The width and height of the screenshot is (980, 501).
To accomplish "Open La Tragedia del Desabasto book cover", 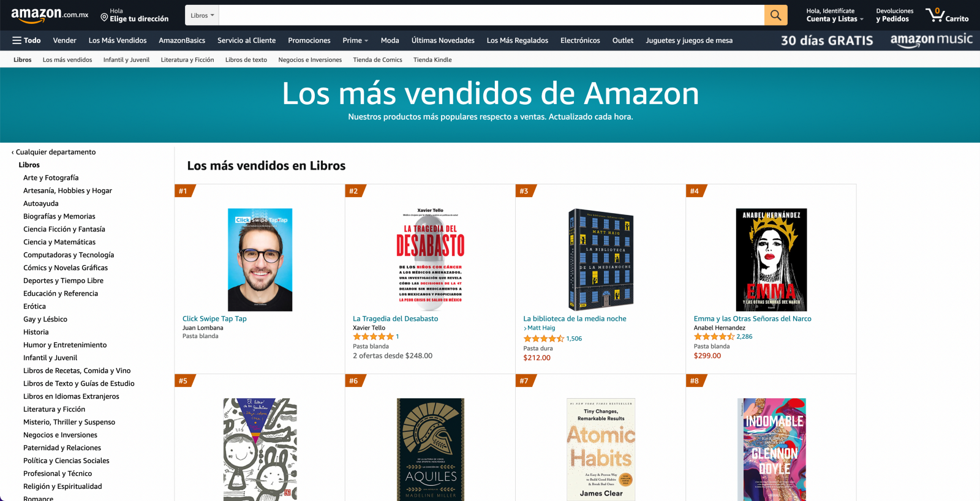I will (431, 259).
